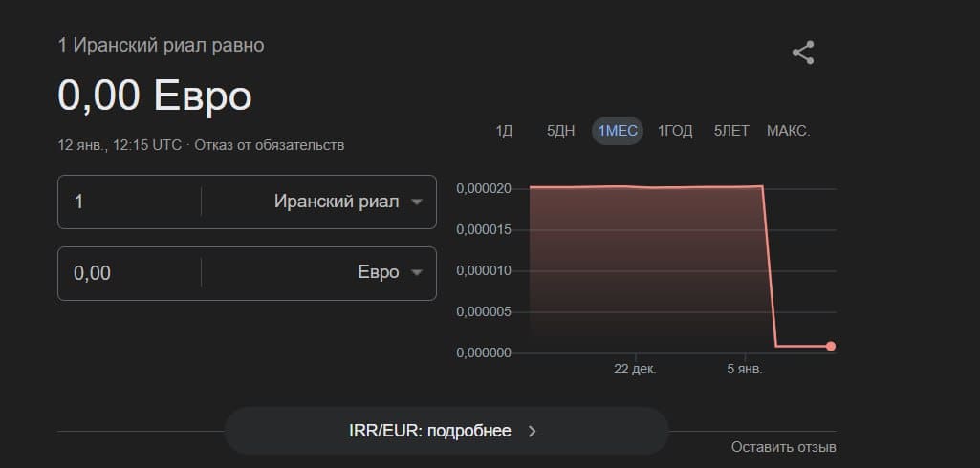980x468 pixels.
Task: Display the МАКС. history range
Action: tap(788, 131)
